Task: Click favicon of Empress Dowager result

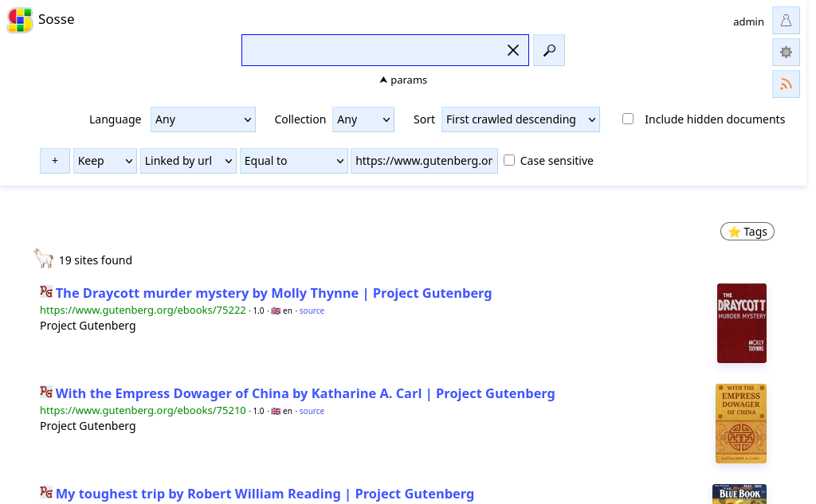Action: (x=46, y=392)
